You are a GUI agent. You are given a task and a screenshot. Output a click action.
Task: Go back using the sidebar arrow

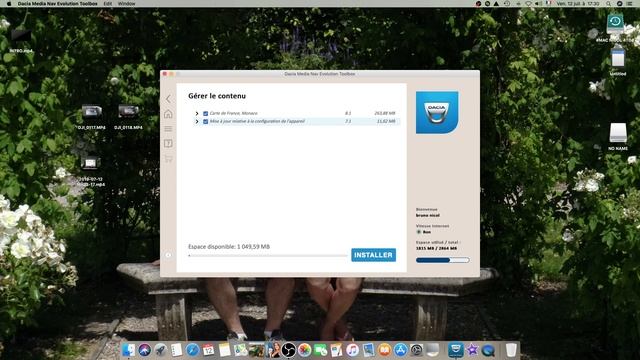[168, 99]
